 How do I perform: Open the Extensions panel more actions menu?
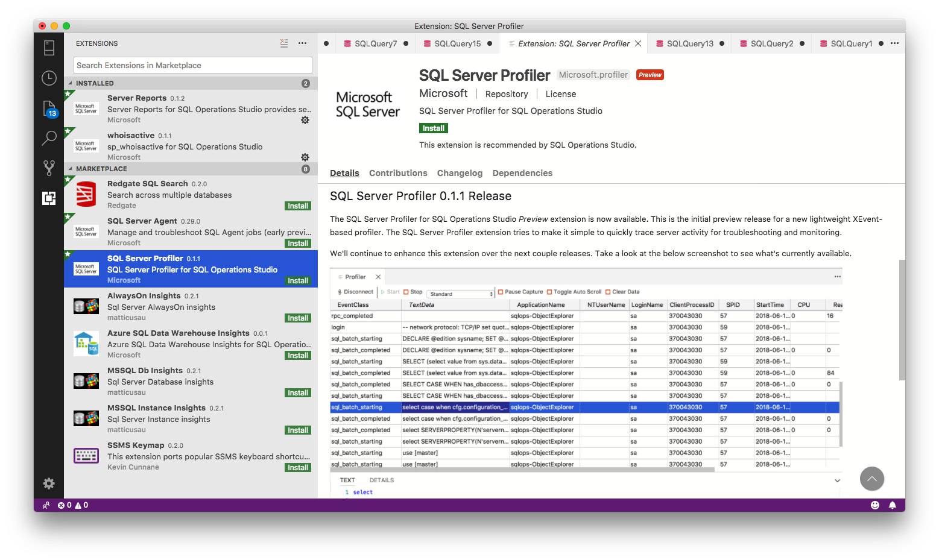point(303,43)
